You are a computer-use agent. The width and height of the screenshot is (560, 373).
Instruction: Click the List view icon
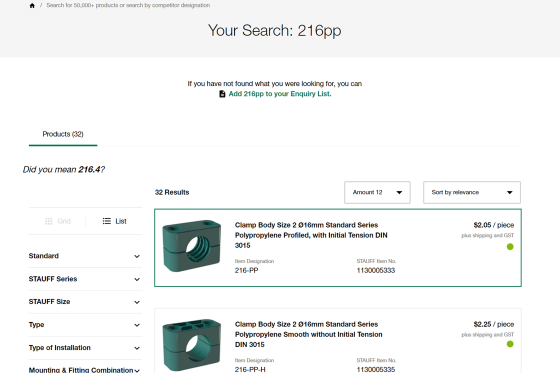(x=106, y=221)
